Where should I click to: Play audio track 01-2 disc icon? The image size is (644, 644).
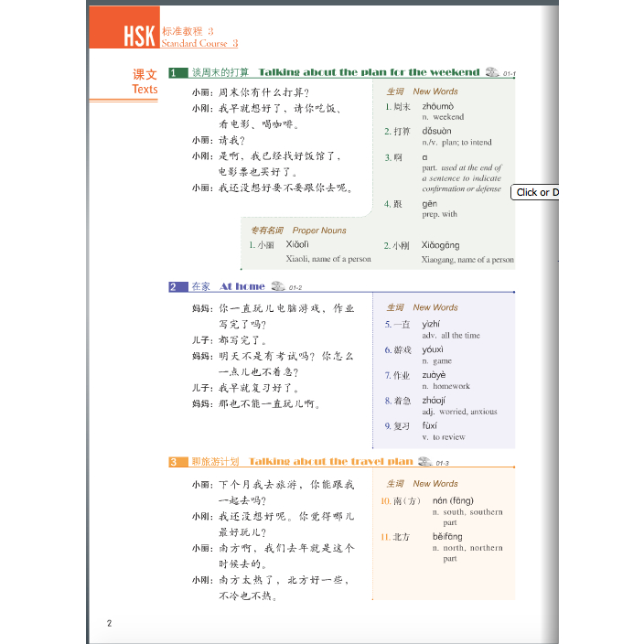[277, 286]
